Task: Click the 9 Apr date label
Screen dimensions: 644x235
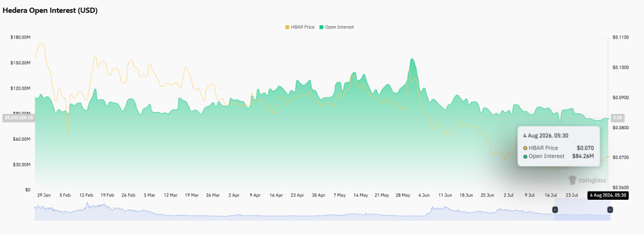Action: click(x=255, y=195)
